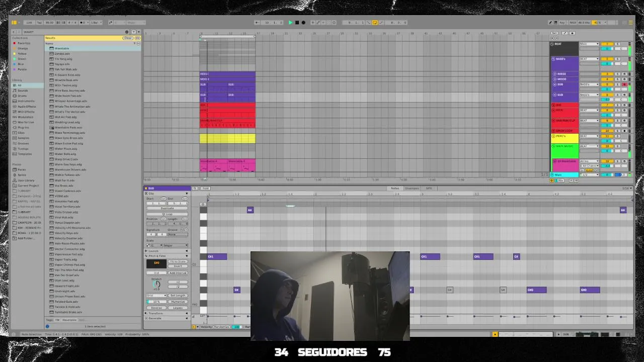Open the Instruments library category
Image resolution: width=644 pixels, height=362 pixels.
26,101
